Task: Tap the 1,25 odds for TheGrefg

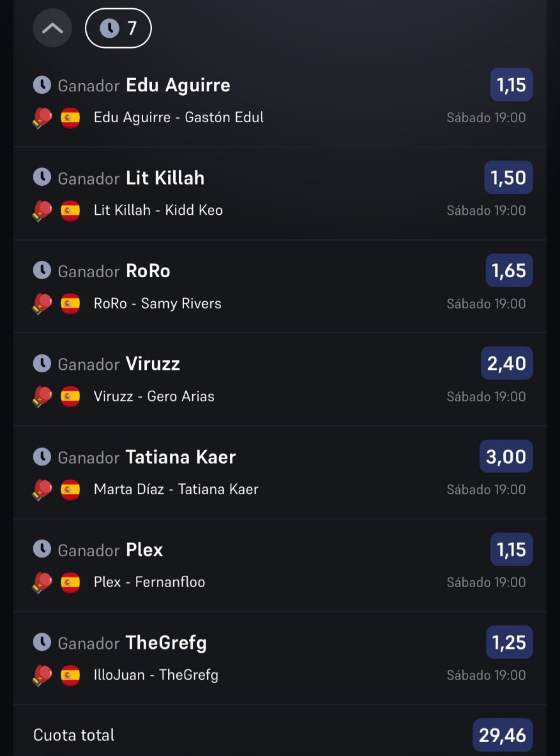Action: pos(509,643)
